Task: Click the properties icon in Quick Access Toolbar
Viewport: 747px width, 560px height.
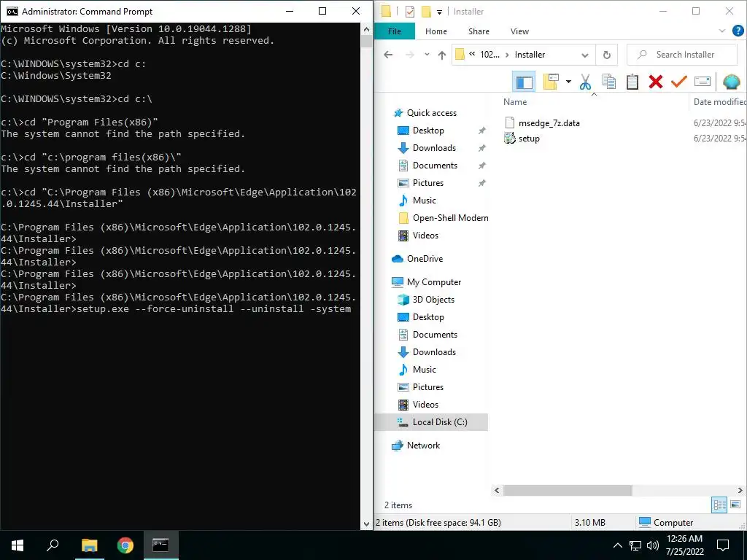Action: (410, 12)
